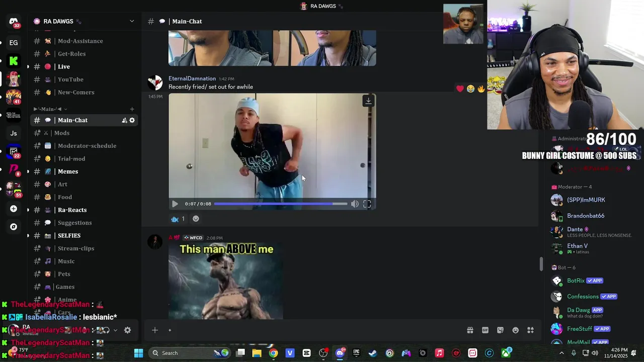The image size is (644, 362).
Task: Open Google Chrome from taskbar
Action: [x=273, y=353]
